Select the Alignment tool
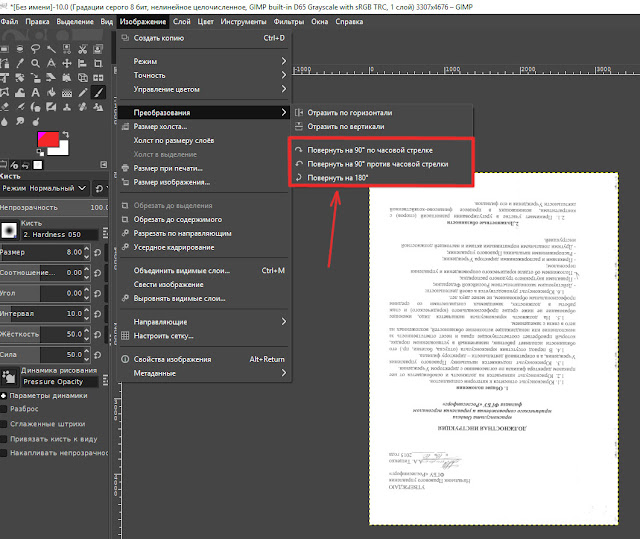 (x=82, y=63)
